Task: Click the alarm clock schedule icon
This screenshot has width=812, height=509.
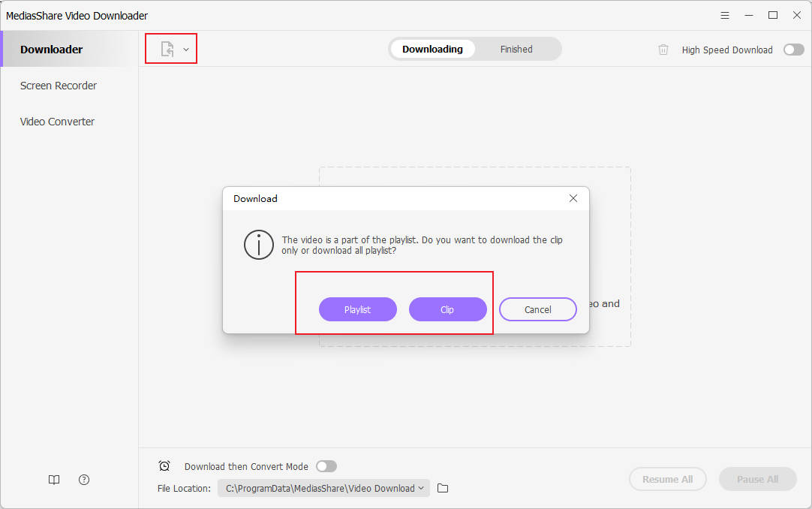Action: (164, 466)
